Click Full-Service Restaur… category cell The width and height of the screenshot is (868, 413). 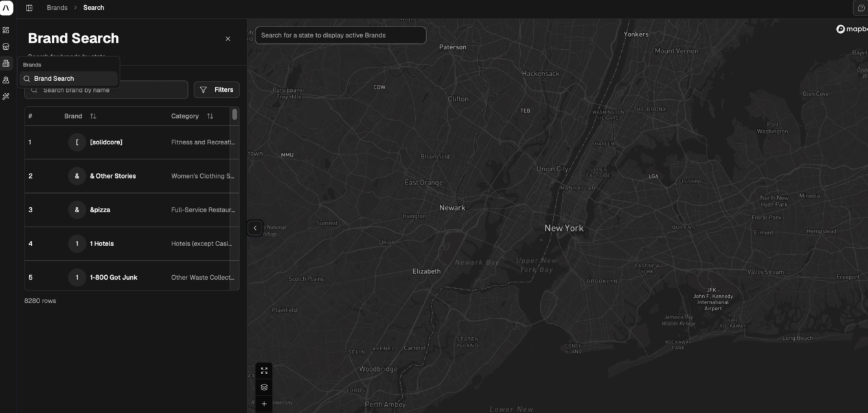[x=203, y=210]
